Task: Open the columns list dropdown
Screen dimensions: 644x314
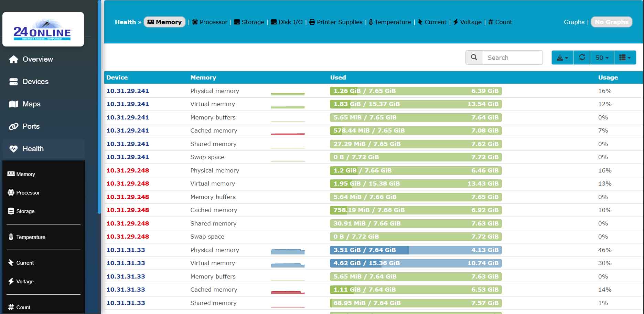Action: (x=625, y=57)
